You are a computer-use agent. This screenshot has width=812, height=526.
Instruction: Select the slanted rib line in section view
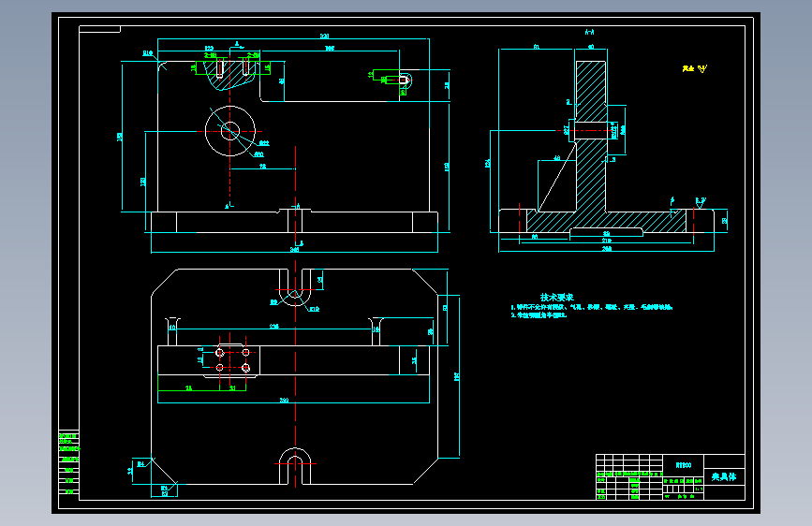point(557,178)
